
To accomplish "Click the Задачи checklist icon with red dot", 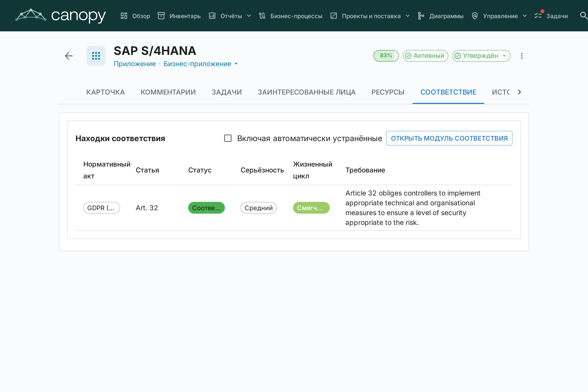I will (538, 15).
